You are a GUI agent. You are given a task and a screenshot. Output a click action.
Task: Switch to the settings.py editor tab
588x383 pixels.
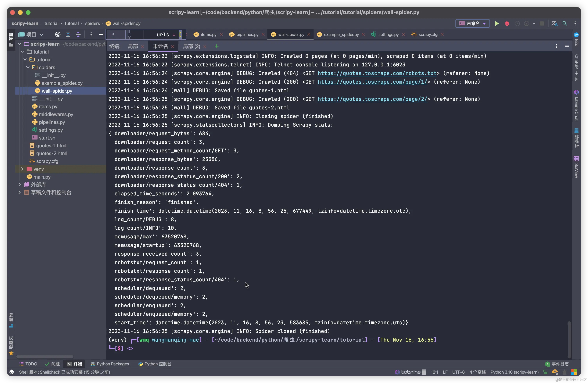point(388,35)
